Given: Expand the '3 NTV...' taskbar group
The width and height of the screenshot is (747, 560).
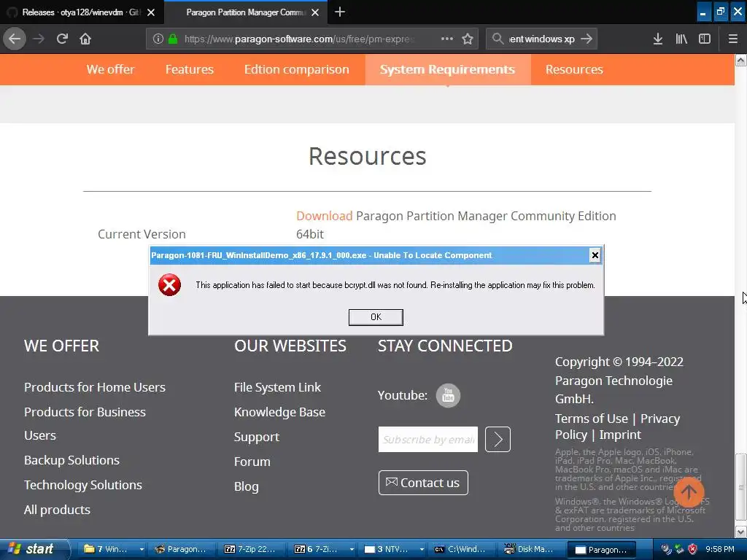Looking at the screenshot, I should point(422,549).
